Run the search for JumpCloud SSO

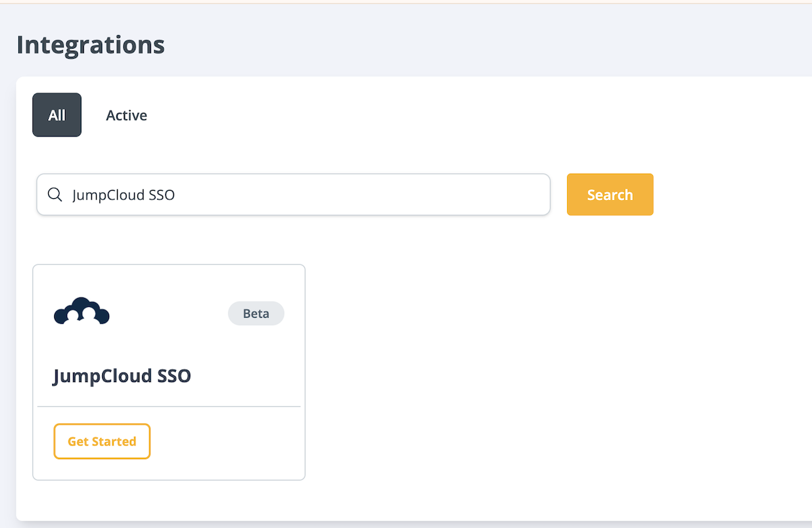(610, 195)
